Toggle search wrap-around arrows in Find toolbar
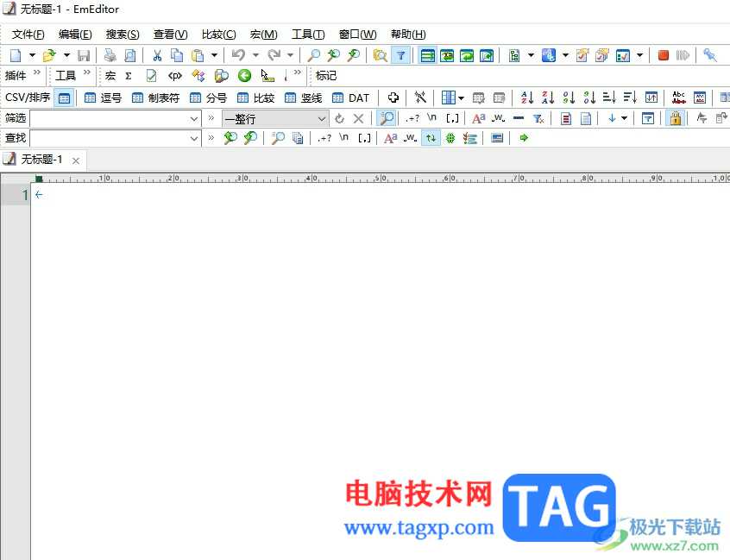 tap(431, 138)
